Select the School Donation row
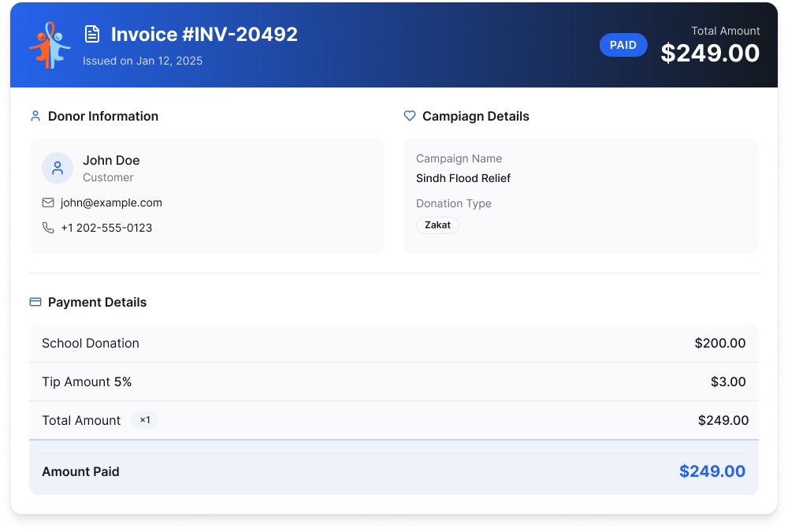 (394, 343)
